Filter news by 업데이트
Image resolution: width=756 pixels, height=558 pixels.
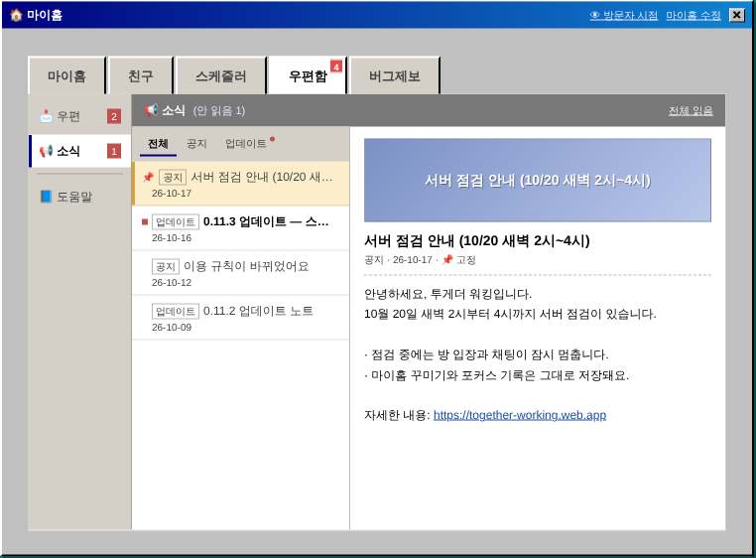point(246,144)
